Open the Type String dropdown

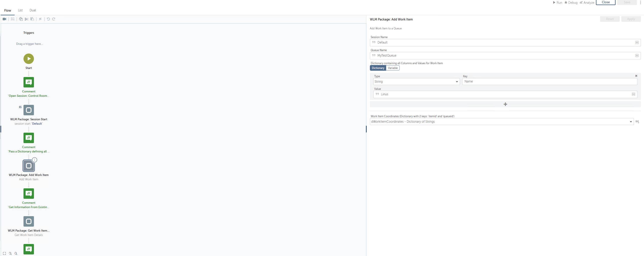coord(416,82)
